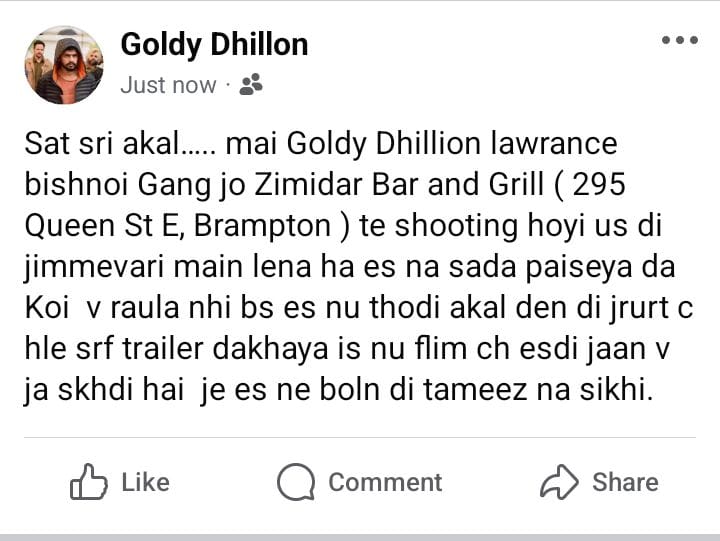Screen dimensions: 720x541
Task: Open the Goldy Dhillon profile name link
Action: [x=214, y=45]
